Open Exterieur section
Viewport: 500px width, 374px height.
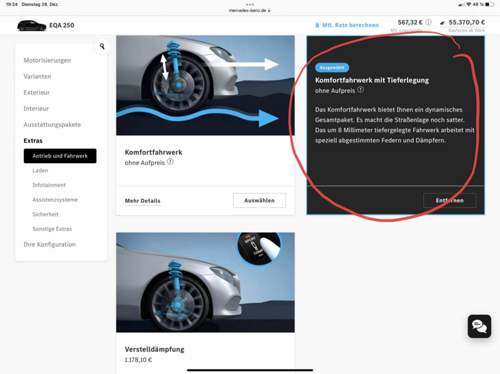pos(37,92)
